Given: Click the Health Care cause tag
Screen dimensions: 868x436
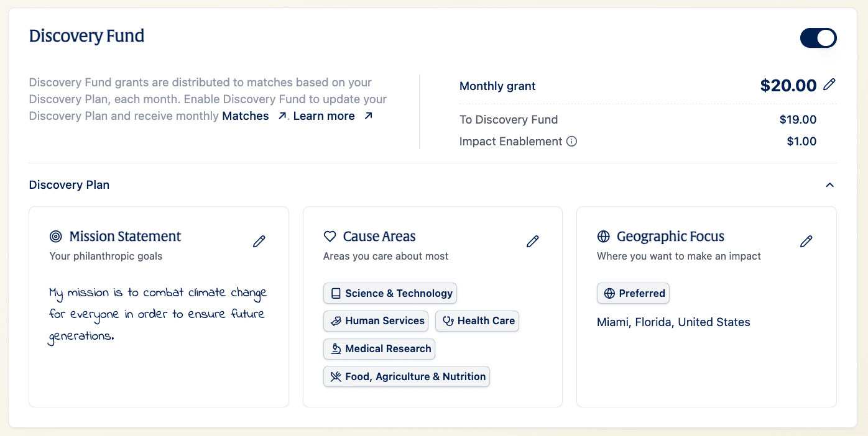Looking at the screenshot, I should pos(477,321).
